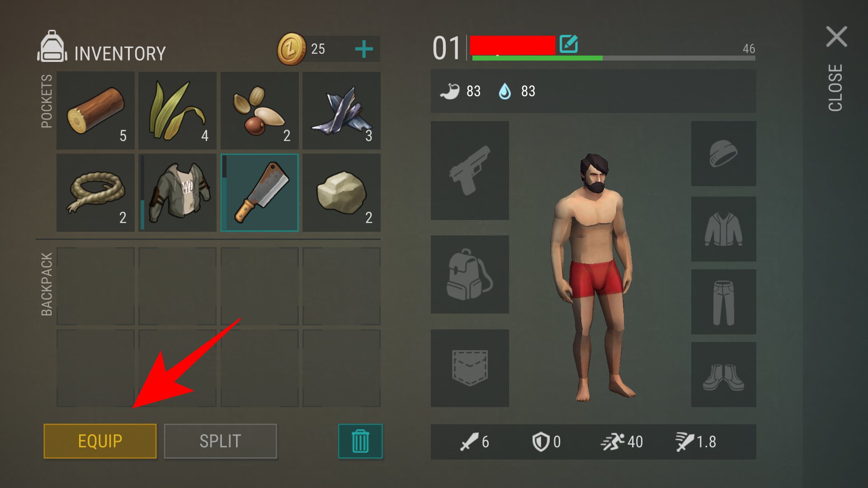
Task: Edit the player name with pencil icon
Action: (x=568, y=44)
